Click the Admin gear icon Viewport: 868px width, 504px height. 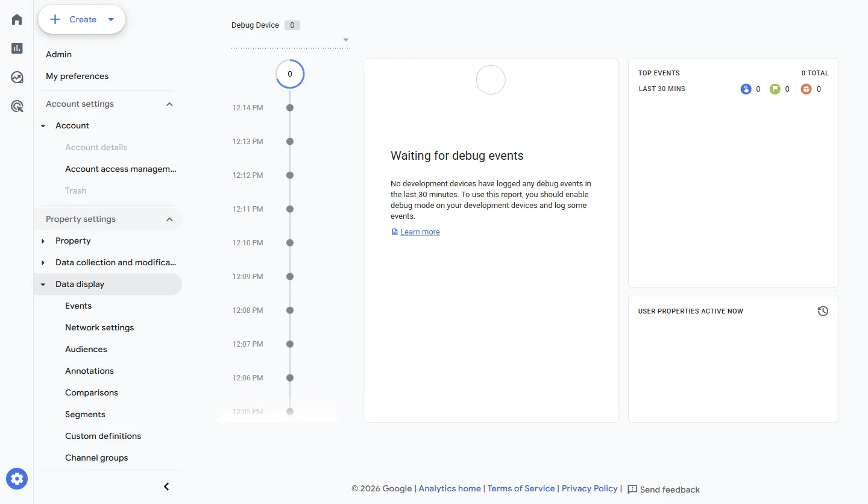pos(17,479)
